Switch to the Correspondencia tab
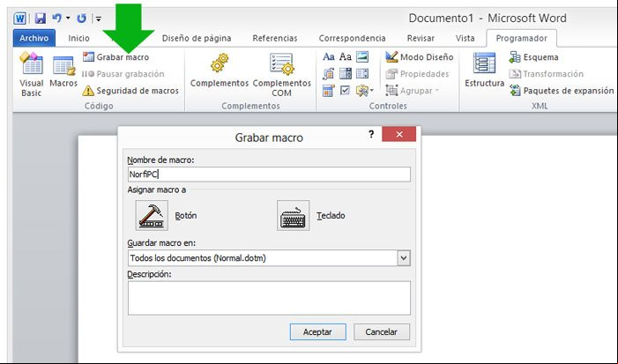Screen dimensions: 618x364 [352, 38]
